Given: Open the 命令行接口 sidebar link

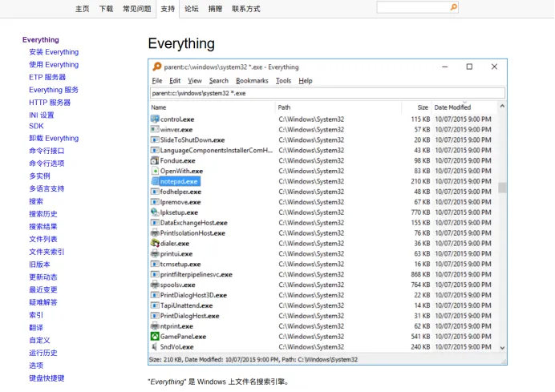Looking at the screenshot, I should 47,151.
